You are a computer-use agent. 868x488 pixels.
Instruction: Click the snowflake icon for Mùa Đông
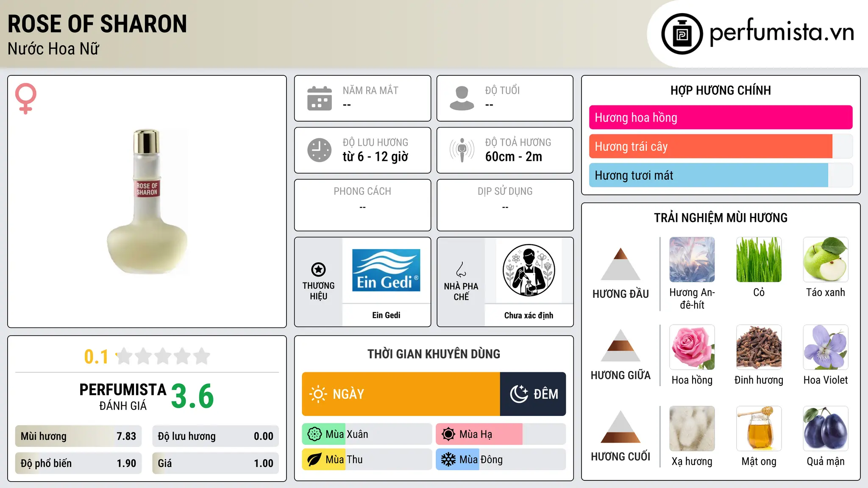448,460
